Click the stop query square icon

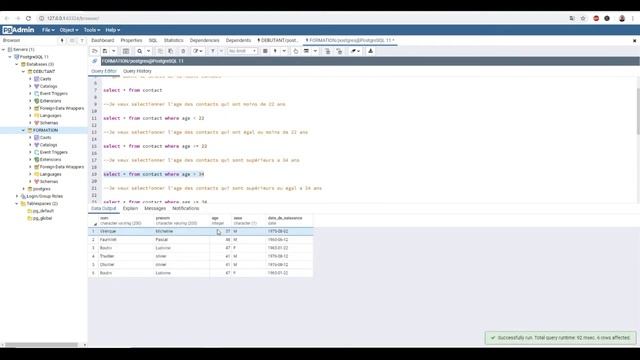click(x=265, y=51)
